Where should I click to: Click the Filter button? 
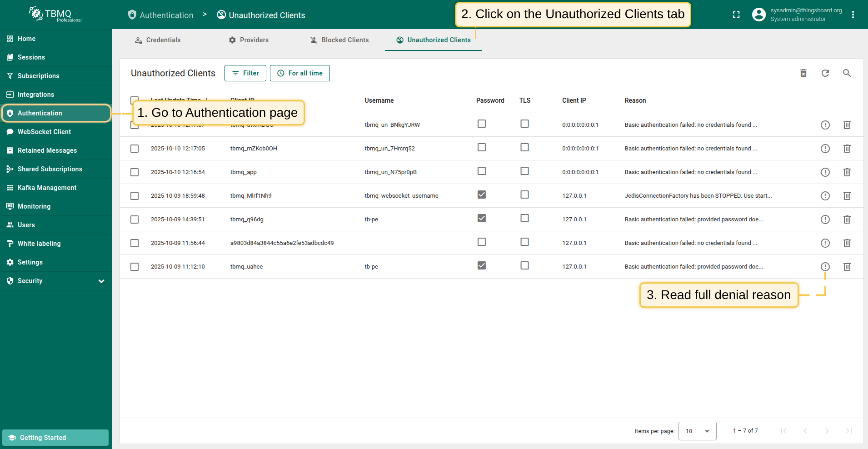click(245, 73)
